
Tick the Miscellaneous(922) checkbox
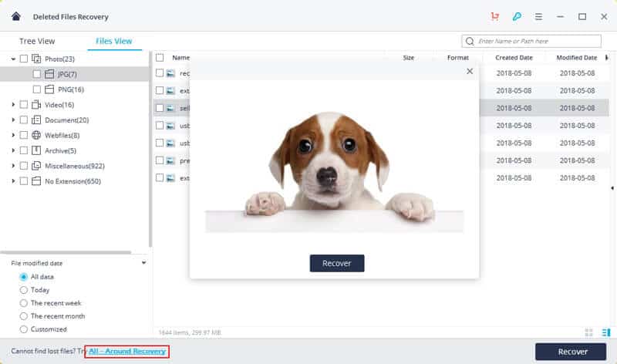(x=24, y=166)
